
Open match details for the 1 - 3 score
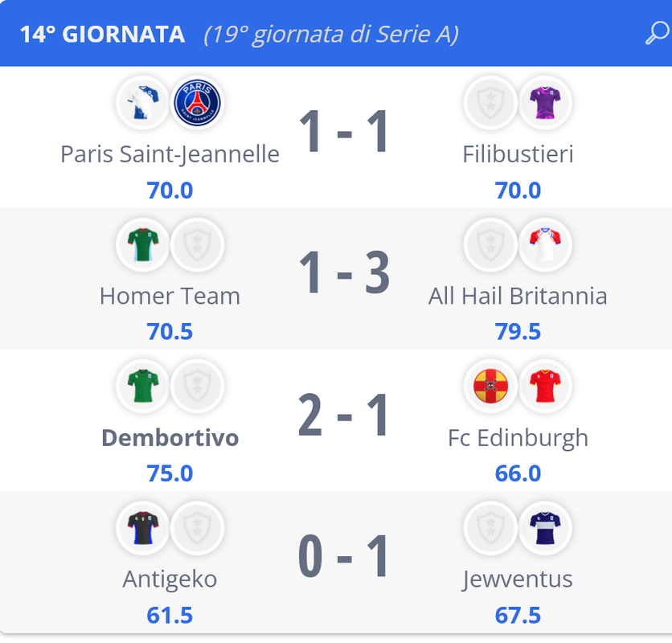coord(343,273)
